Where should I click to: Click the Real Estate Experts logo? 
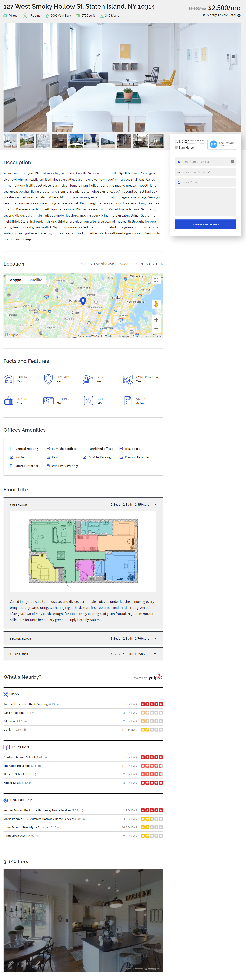[222, 144]
